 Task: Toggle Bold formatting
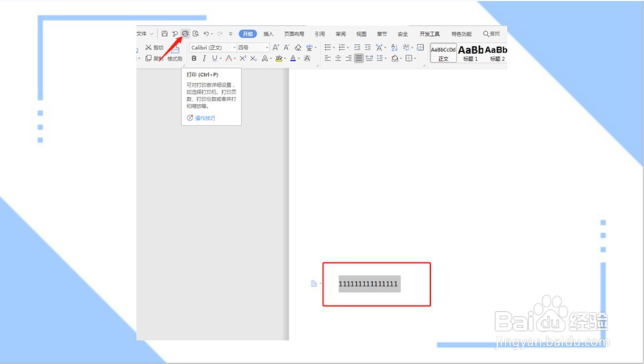[x=194, y=59]
